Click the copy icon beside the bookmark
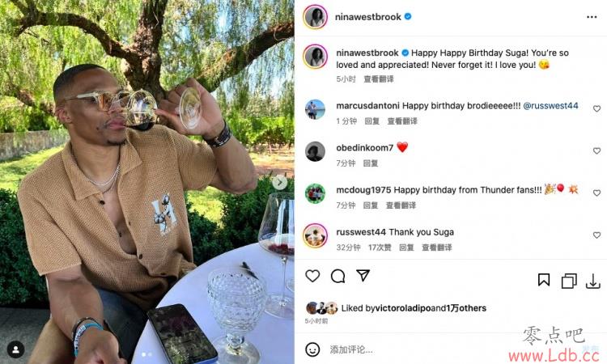Viewport: 607px width, 364px height. [569, 281]
